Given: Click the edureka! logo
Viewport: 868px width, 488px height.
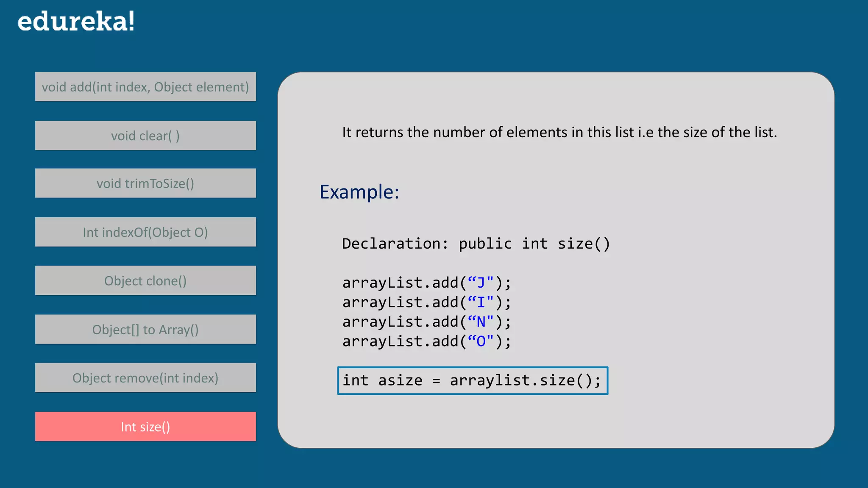Looking at the screenshot, I should [76, 21].
